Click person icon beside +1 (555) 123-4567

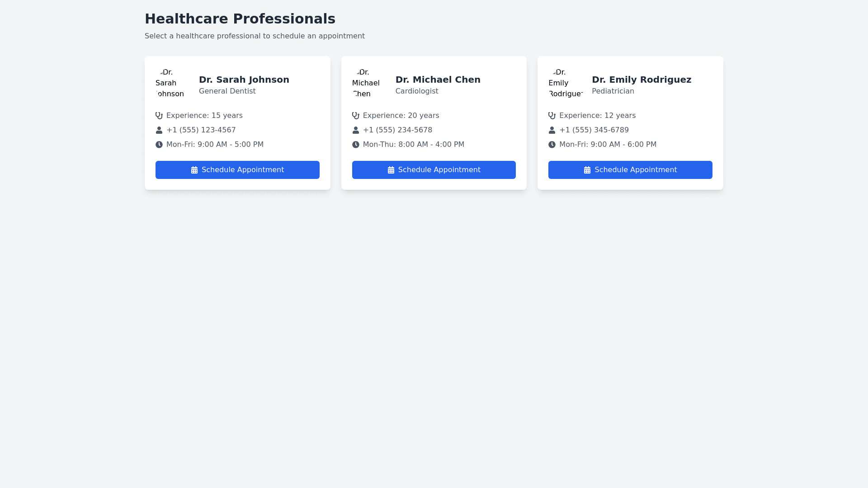point(159,130)
